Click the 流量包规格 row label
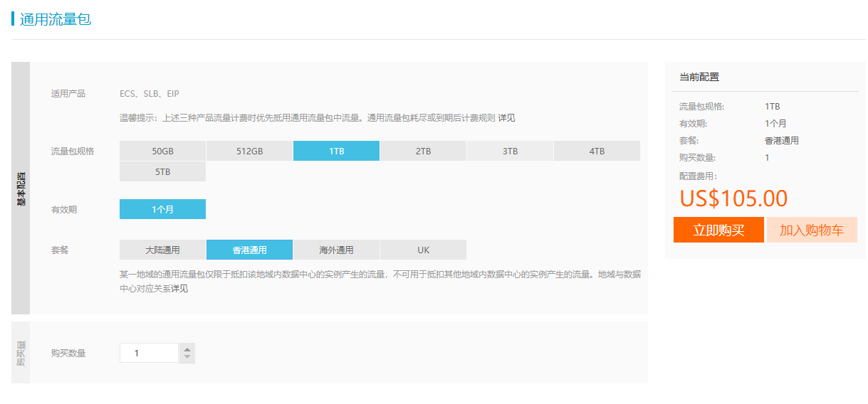Viewport: 868px width, 404px height. 73,151
